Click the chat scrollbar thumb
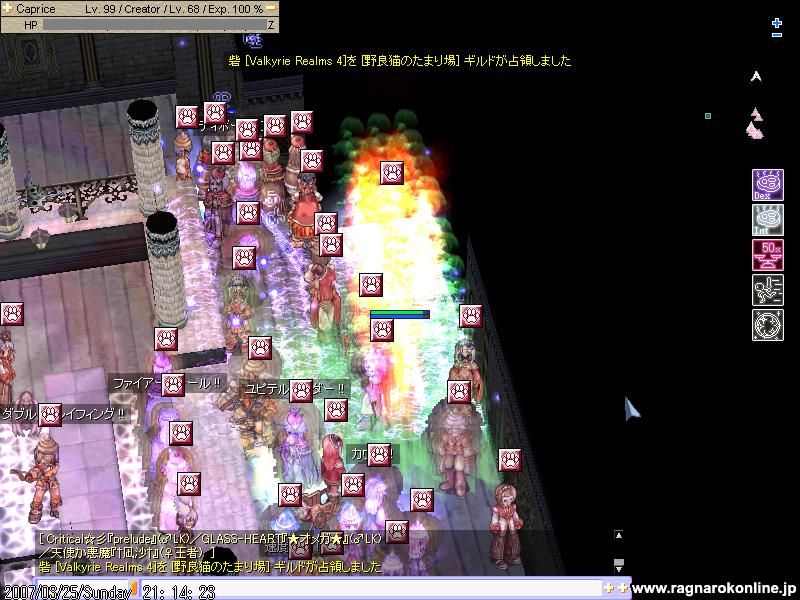Viewport: 800px width, 600px height. coord(618,563)
